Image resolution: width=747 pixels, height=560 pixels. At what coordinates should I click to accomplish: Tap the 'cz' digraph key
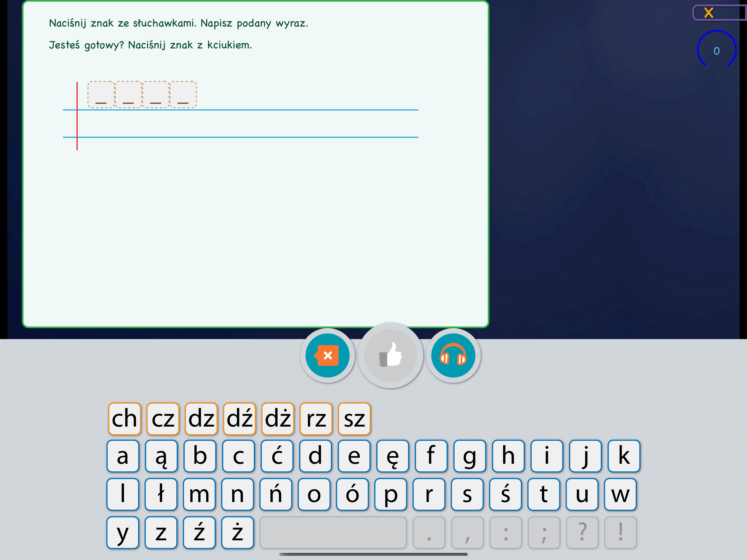[x=163, y=419]
